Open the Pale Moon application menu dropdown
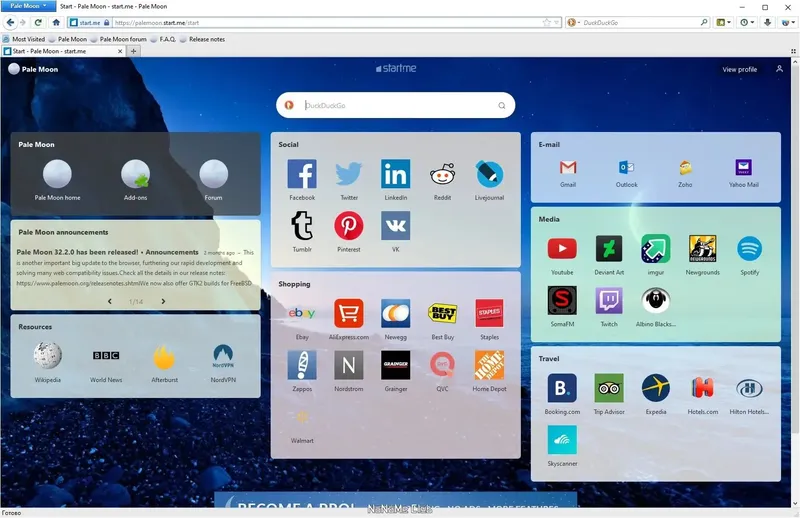 pos(27,6)
